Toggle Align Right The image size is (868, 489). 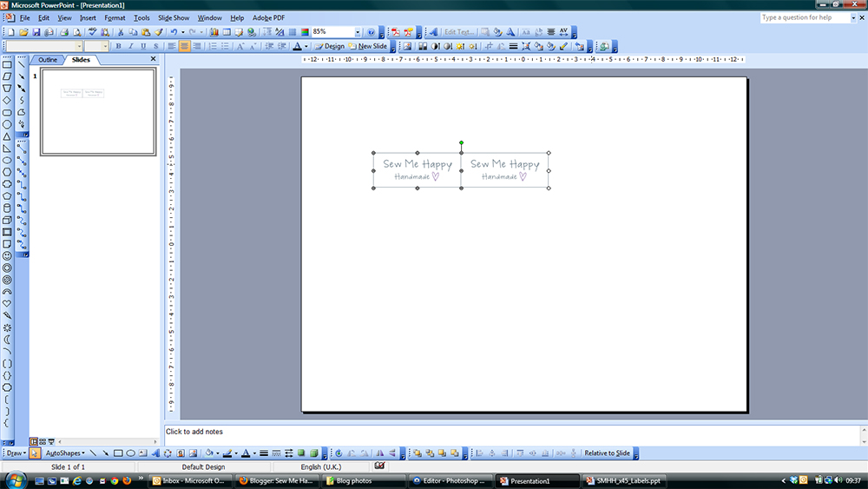197,47
